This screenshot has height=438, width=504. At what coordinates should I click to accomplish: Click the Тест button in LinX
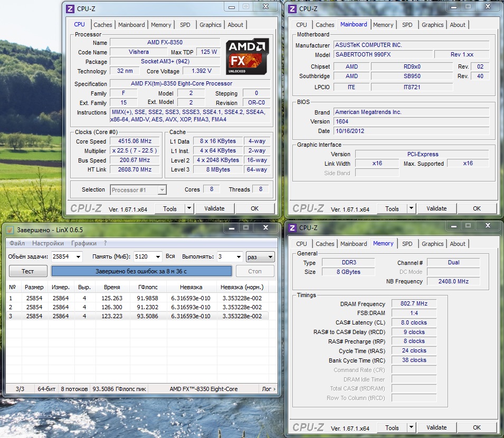[28, 271]
